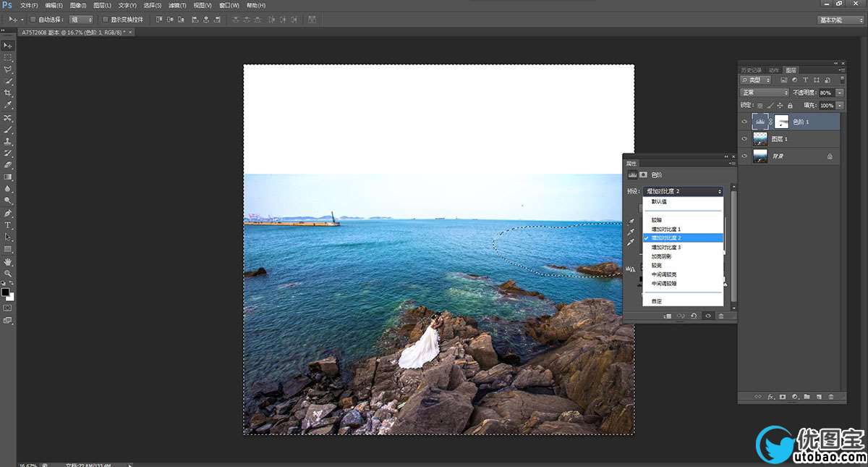Enable the 自动选择 checkbox
This screenshot has height=467, width=868.
point(33,20)
